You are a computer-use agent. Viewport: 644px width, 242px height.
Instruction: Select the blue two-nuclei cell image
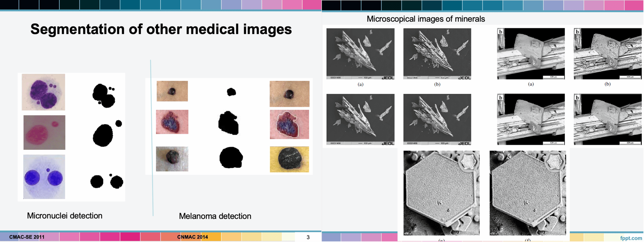point(44,177)
